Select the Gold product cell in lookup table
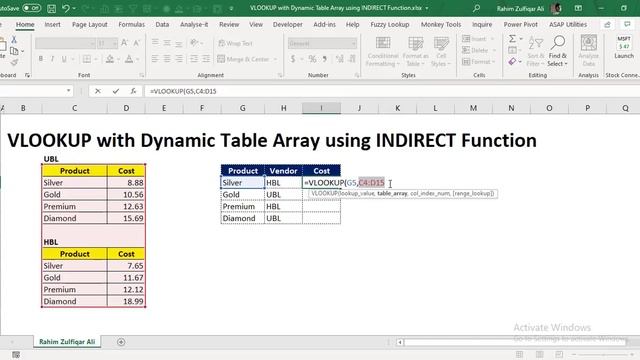Screen dimensions: 640x360 [x=242, y=195]
